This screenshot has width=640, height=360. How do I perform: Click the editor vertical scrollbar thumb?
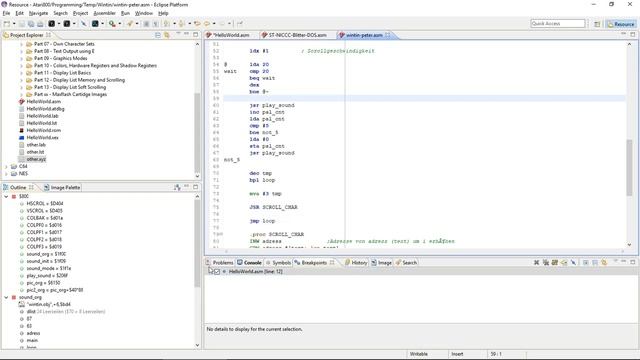click(x=629, y=167)
